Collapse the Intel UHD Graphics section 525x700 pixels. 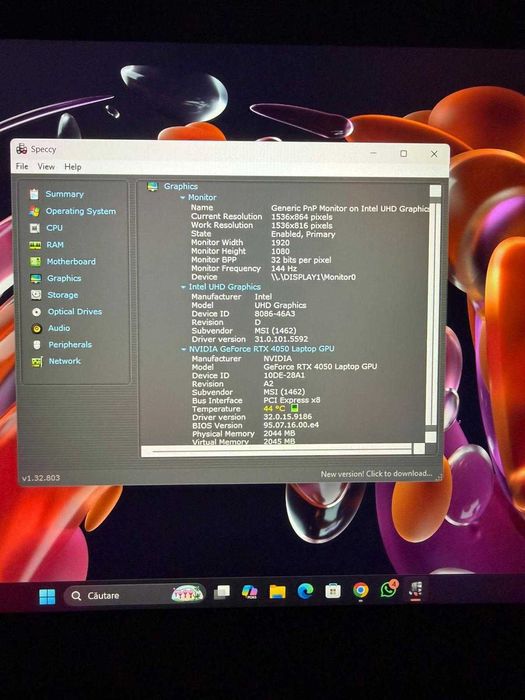point(183,287)
